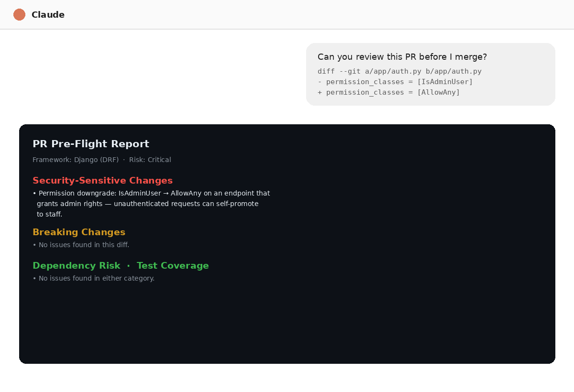Image resolution: width=574 pixels, height=392 pixels.
Task: Click the 'diff --git a/app/auth.py b/app/auth.py' line
Action: (x=399, y=71)
